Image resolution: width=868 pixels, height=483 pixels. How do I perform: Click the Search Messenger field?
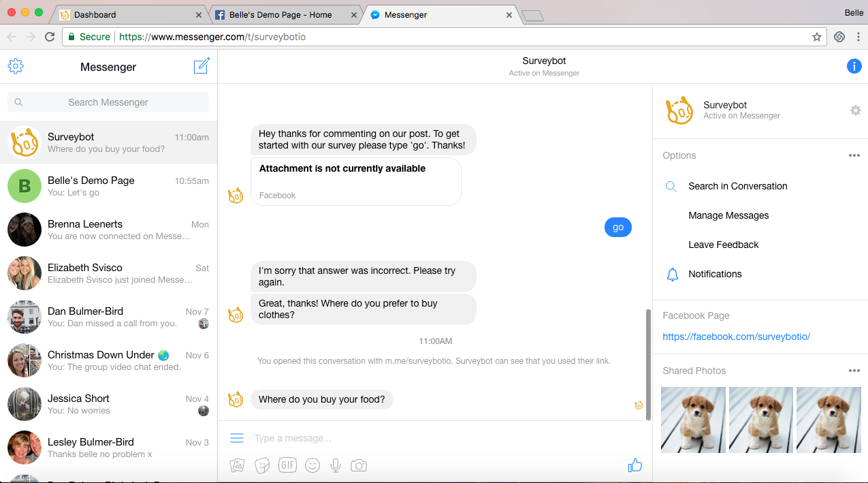108,102
